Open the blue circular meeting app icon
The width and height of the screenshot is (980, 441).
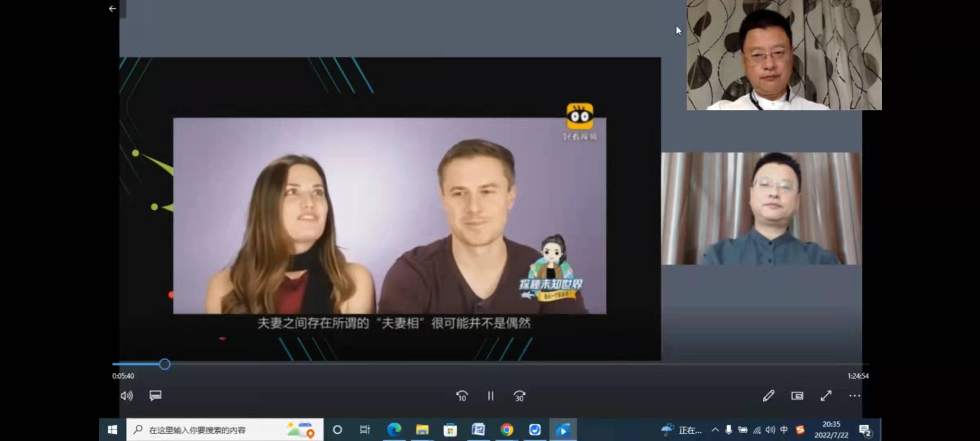pos(535,430)
